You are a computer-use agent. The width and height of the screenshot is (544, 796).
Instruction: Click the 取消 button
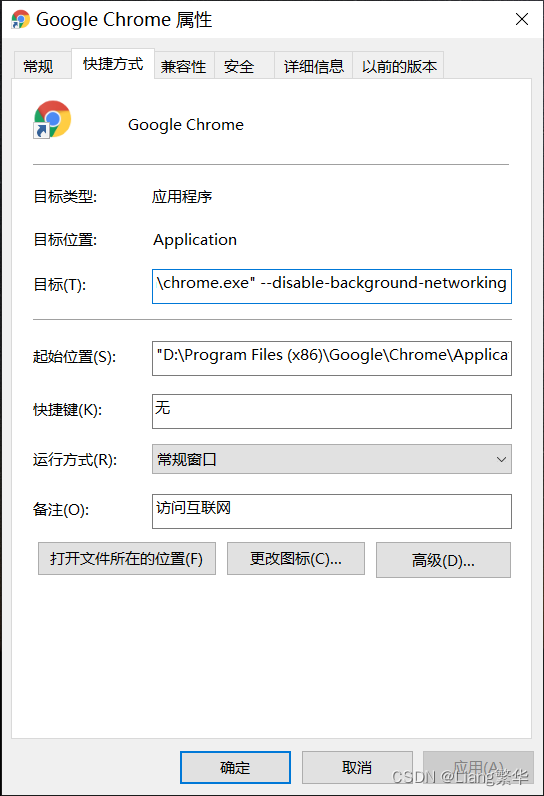click(x=357, y=767)
